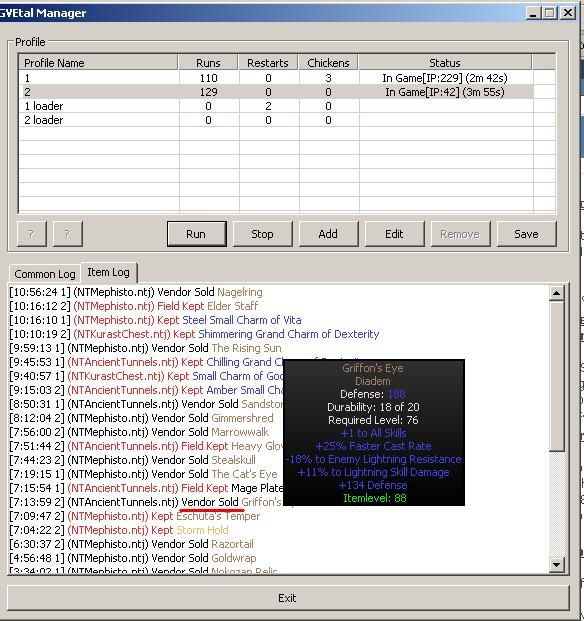Click the Remove button
The height and width of the screenshot is (621, 584).
[460, 234]
